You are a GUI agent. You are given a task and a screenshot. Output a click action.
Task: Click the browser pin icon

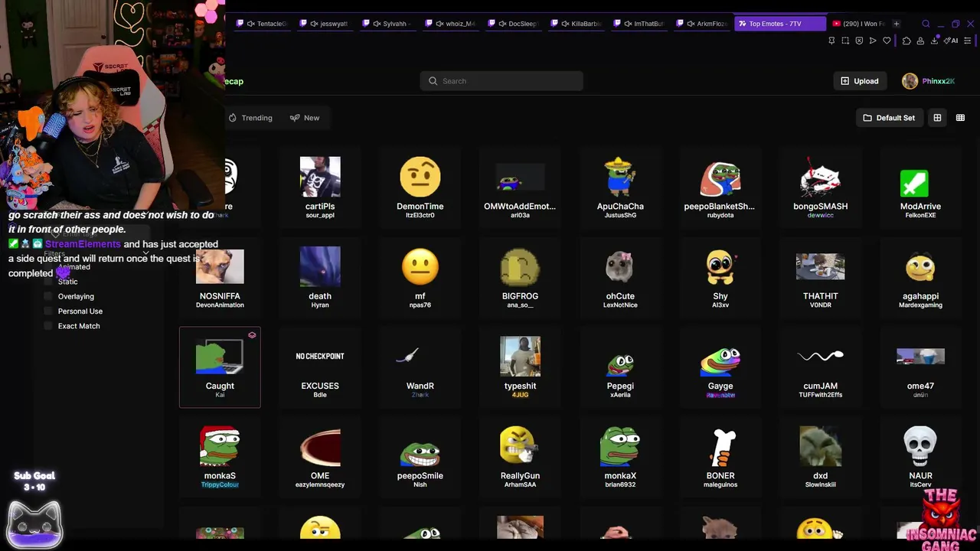(831, 41)
